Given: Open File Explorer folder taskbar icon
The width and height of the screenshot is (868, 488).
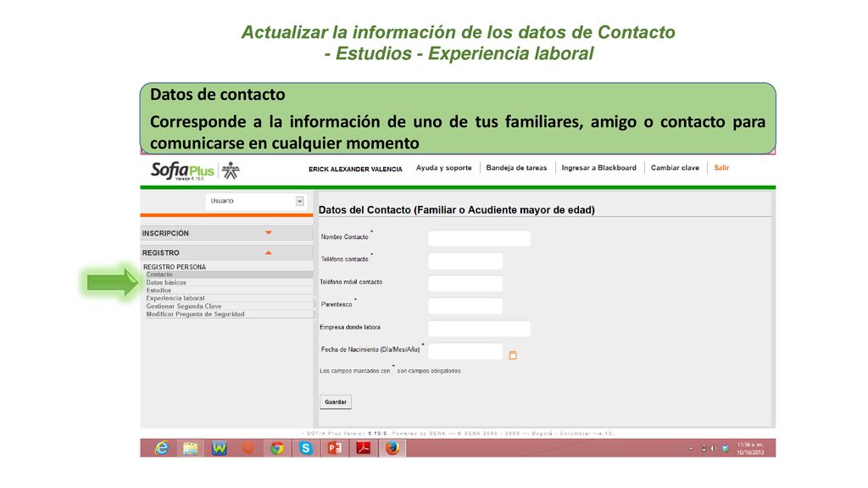Looking at the screenshot, I should [x=190, y=448].
